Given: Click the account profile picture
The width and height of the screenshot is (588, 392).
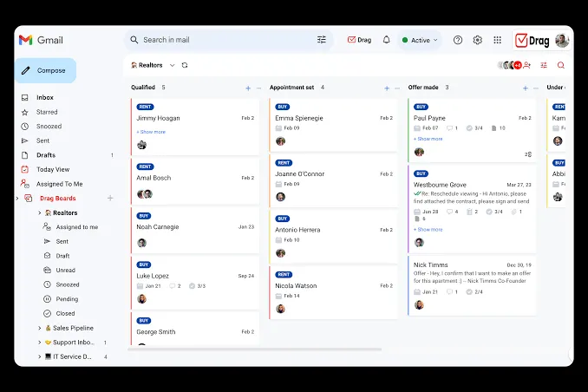Looking at the screenshot, I should [562, 41].
